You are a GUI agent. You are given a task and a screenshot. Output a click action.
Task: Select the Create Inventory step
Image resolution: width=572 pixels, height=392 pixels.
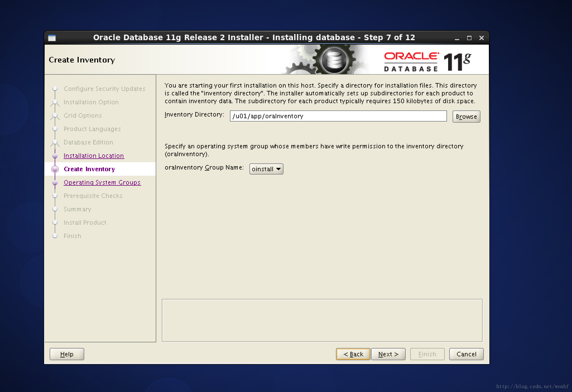[x=89, y=169]
